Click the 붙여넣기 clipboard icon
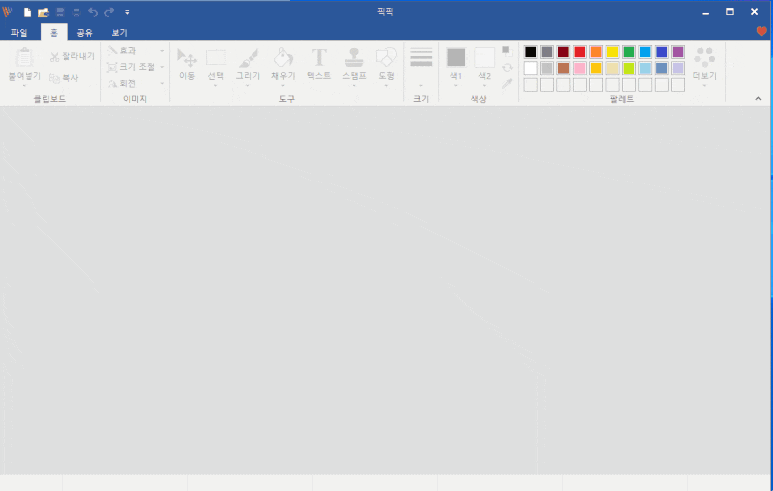Viewport: 773px width, 491px height. click(24, 58)
